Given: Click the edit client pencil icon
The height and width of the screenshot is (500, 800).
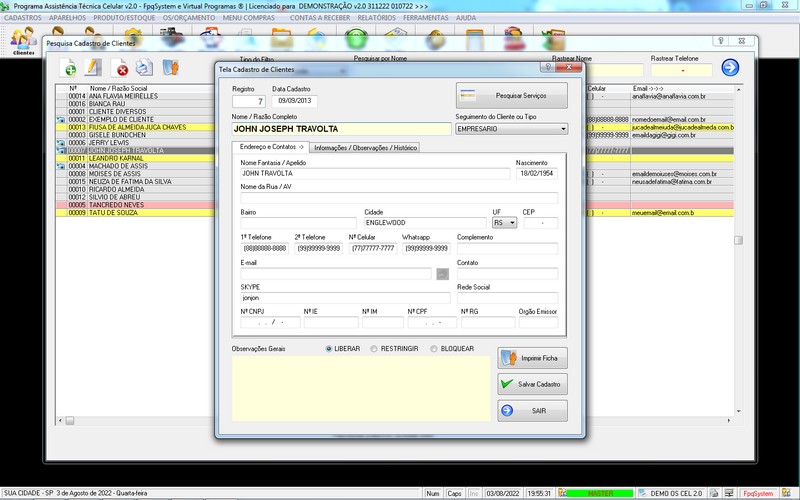Looking at the screenshot, I should pyautogui.click(x=94, y=68).
